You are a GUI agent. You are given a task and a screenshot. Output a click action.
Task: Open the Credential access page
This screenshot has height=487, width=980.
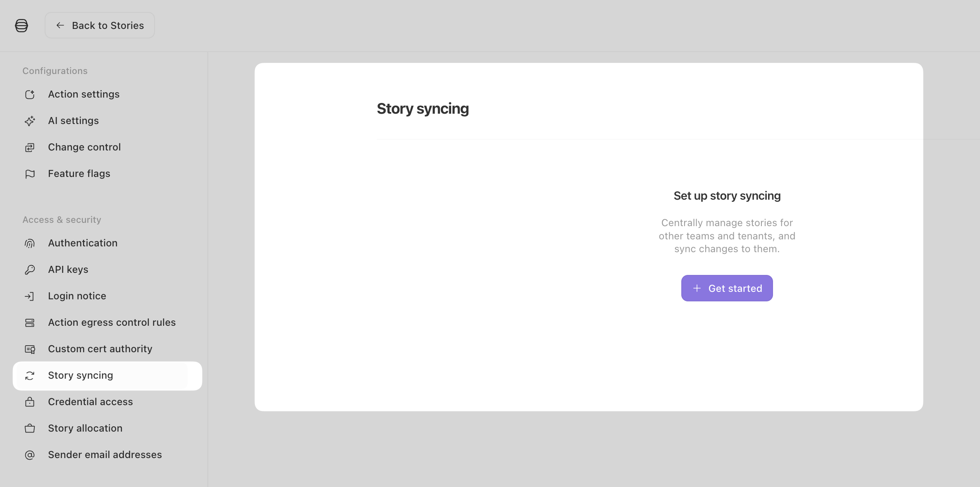(x=107, y=402)
